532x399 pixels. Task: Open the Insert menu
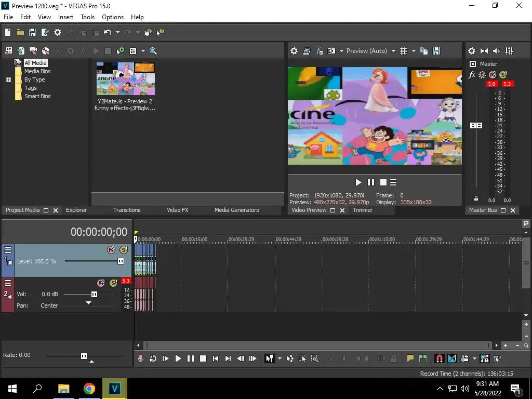65,17
